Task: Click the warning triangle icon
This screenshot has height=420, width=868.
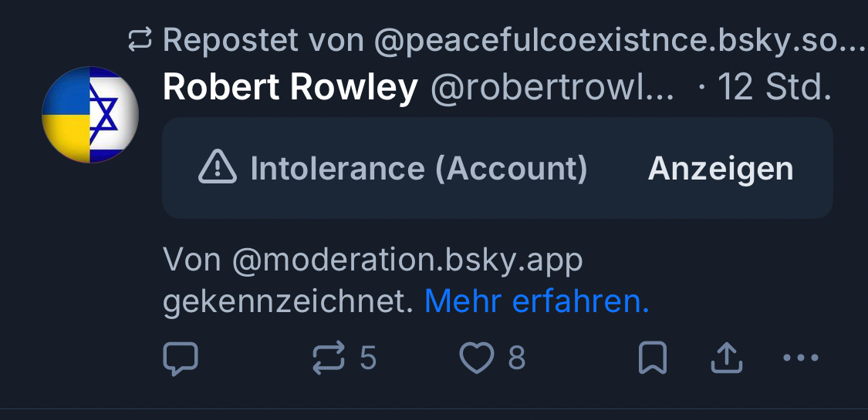Action: (x=218, y=168)
